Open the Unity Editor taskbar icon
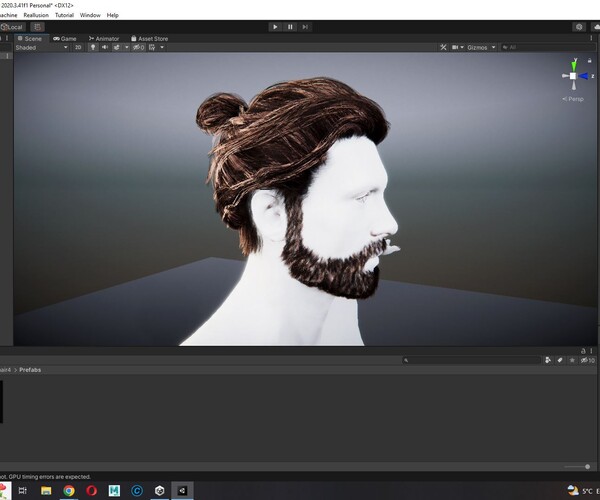Viewport: 600px width, 500px height. pos(182,490)
